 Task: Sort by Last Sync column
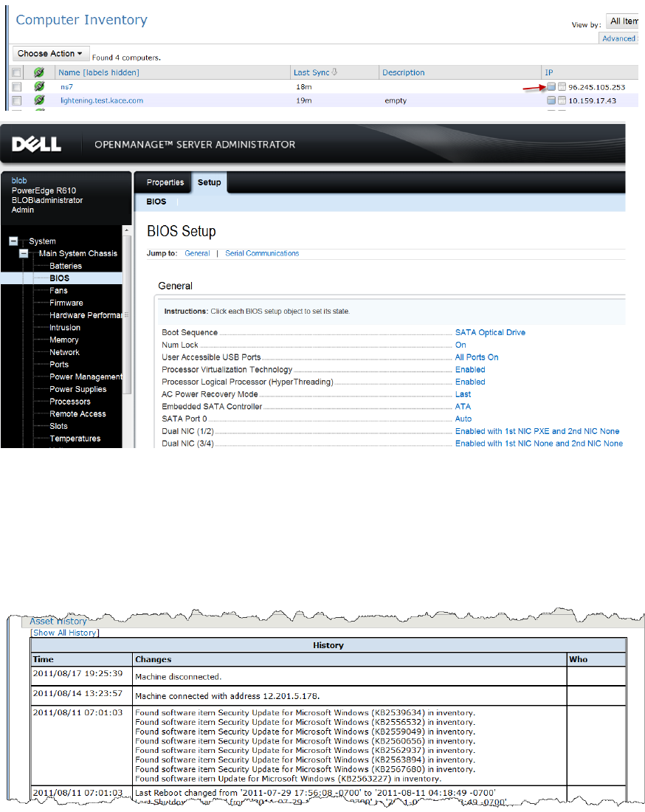[x=311, y=72]
